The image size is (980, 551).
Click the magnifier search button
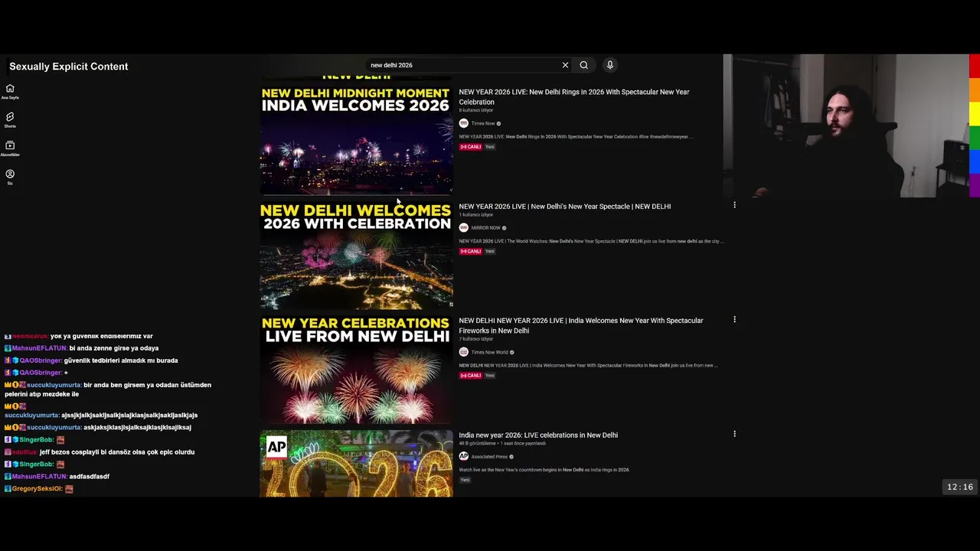point(583,65)
